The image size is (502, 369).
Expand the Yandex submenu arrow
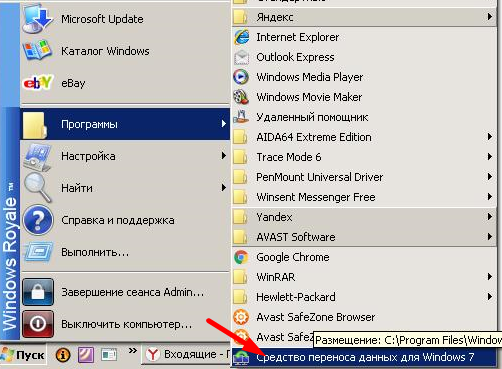pos(490,216)
